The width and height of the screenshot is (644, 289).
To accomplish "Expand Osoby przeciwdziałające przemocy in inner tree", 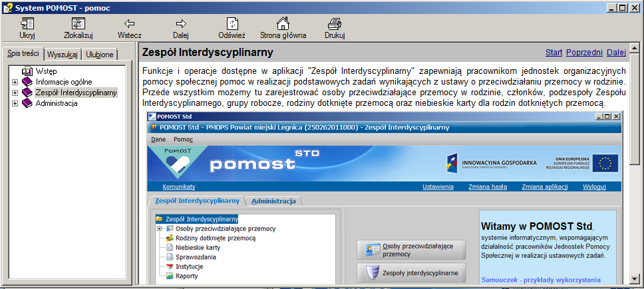I will [160, 228].
